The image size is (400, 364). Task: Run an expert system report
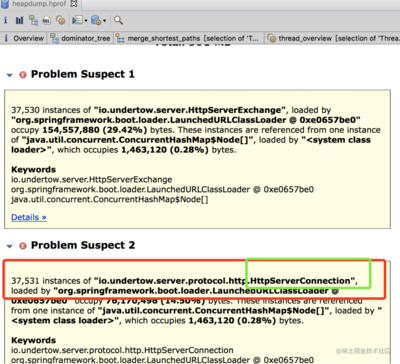[77, 20]
